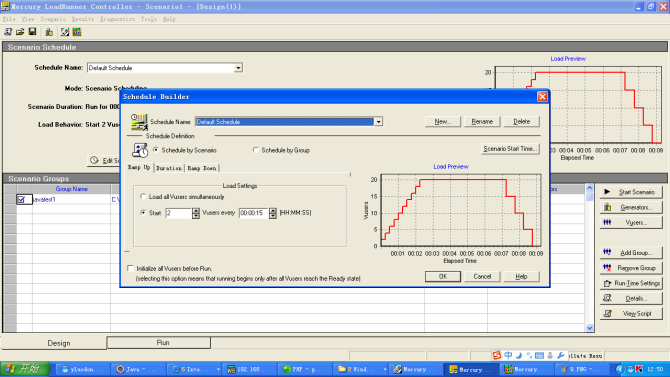Select Load all Vusers simultaneously option
This screenshot has width=670, height=377.
coord(143,197)
